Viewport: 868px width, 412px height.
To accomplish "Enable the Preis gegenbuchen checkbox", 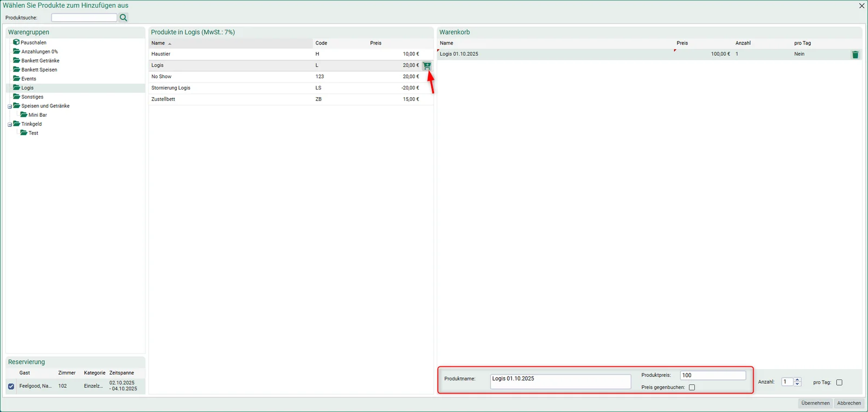I will (x=692, y=388).
